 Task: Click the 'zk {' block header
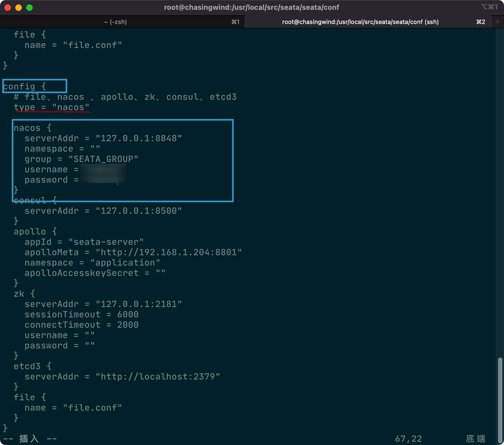[24, 294]
